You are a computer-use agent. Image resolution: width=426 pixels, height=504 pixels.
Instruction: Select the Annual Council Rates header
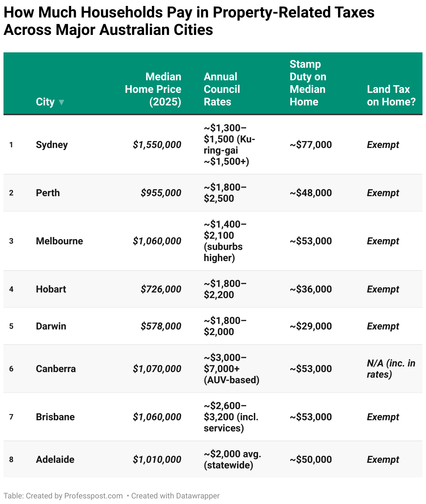222,89
